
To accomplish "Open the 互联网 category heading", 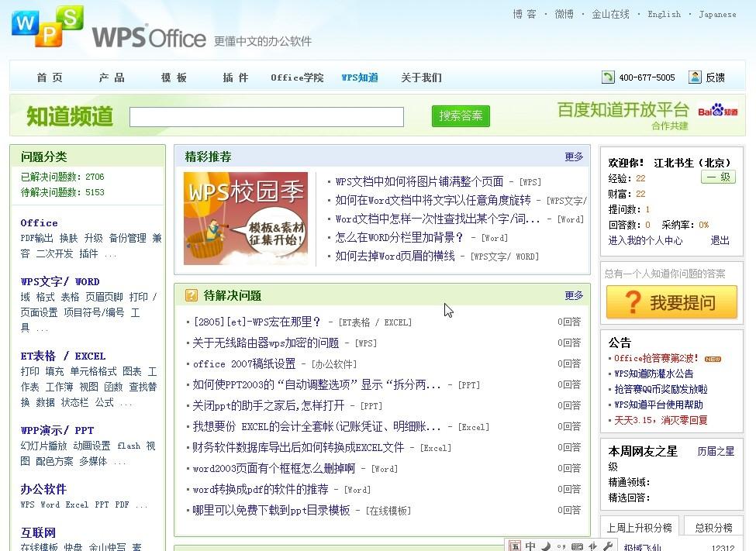I will (38, 532).
